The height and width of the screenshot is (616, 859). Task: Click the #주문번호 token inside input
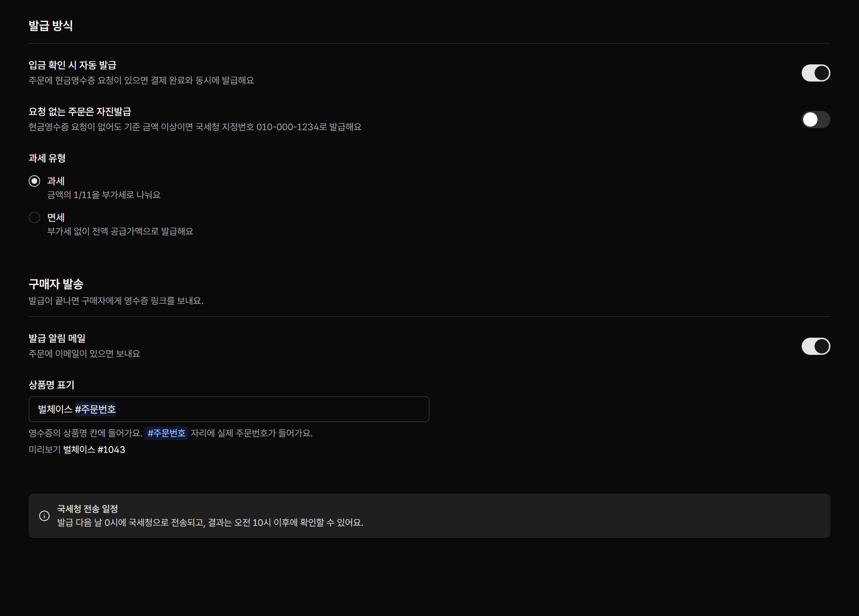pos(96,409)
